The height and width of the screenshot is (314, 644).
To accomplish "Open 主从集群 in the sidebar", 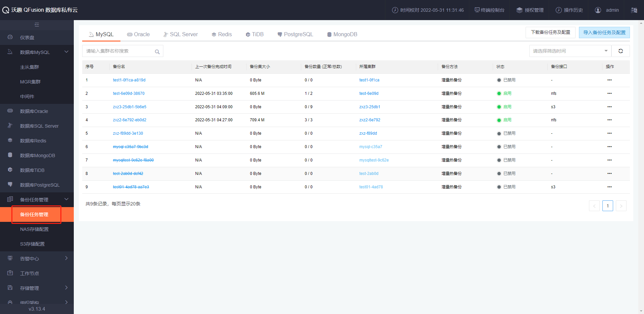I will (30, 67).
